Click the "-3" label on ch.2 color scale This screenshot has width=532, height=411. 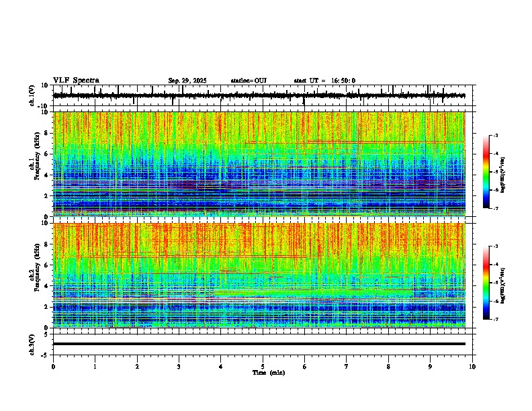click(x=496, y=246)
